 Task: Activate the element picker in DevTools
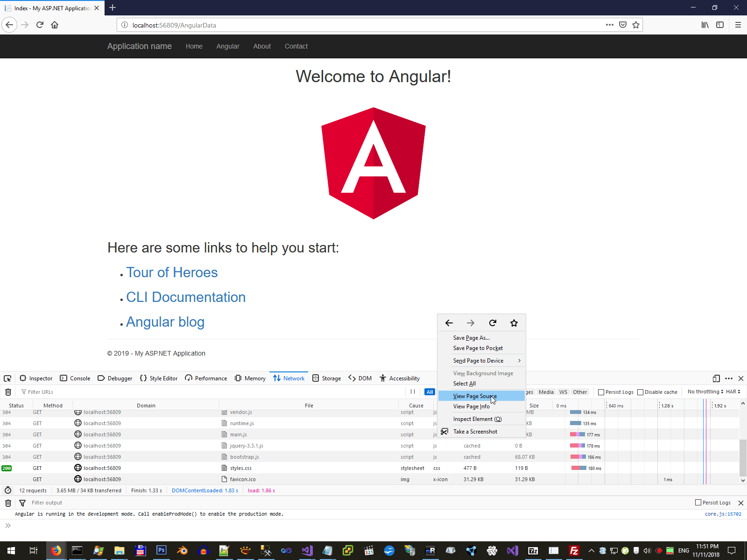(x=7, y=378)
